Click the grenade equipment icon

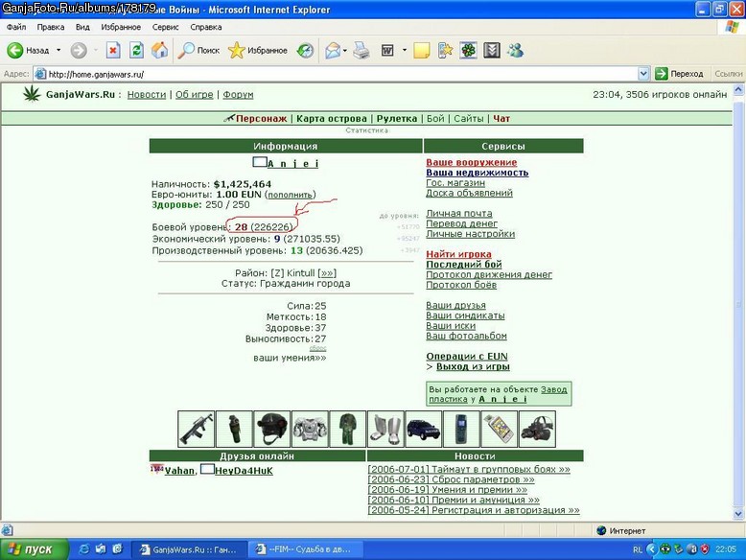(x=234, y=430)
